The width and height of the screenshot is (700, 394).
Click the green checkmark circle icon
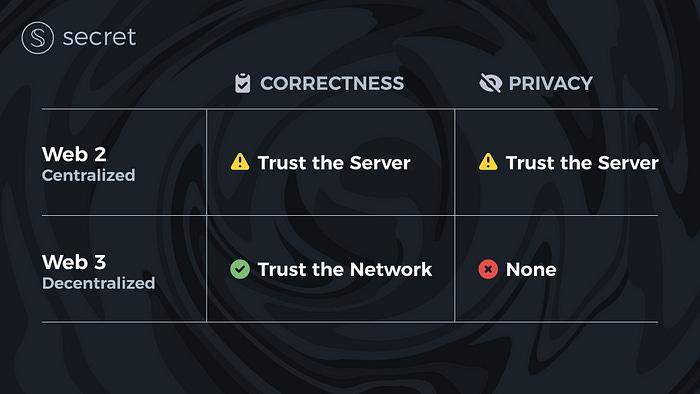coord(240,269)
